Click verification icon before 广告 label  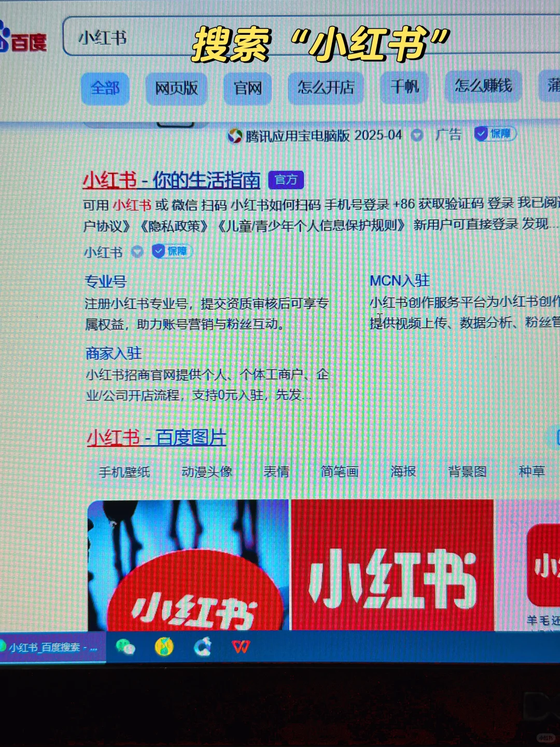417,135
